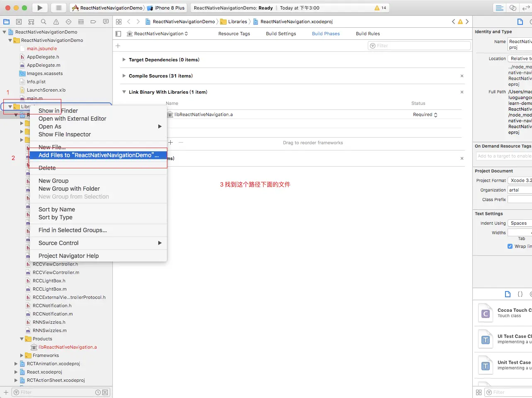Open the symbol navigator icon
532x398 pixels.
tap(31, 22)
